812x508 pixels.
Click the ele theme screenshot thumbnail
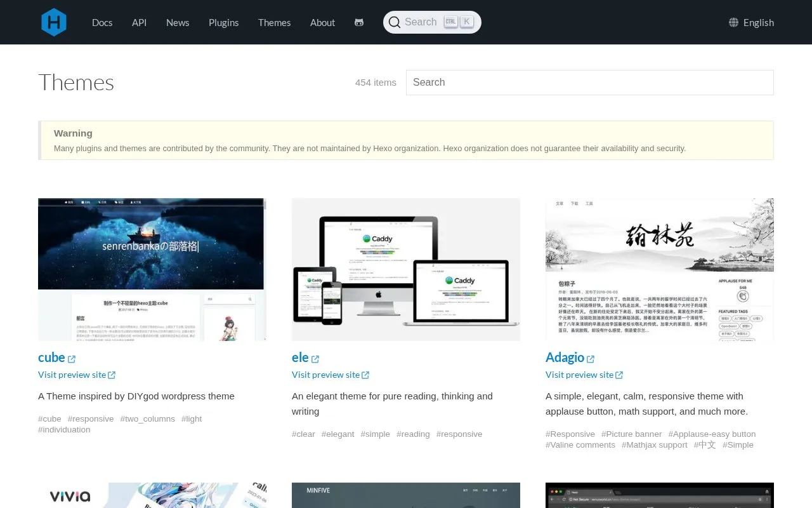pos(406,269)
